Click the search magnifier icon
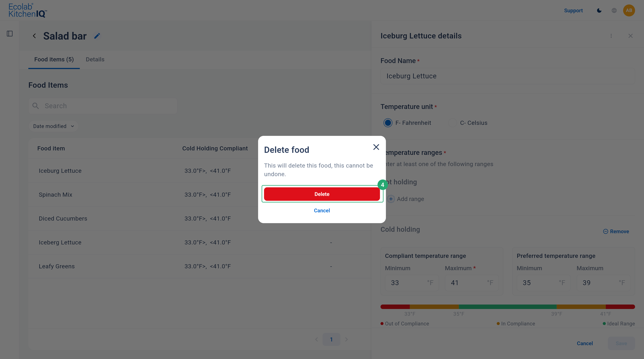 pyautogui.click(x=35, y=106)
